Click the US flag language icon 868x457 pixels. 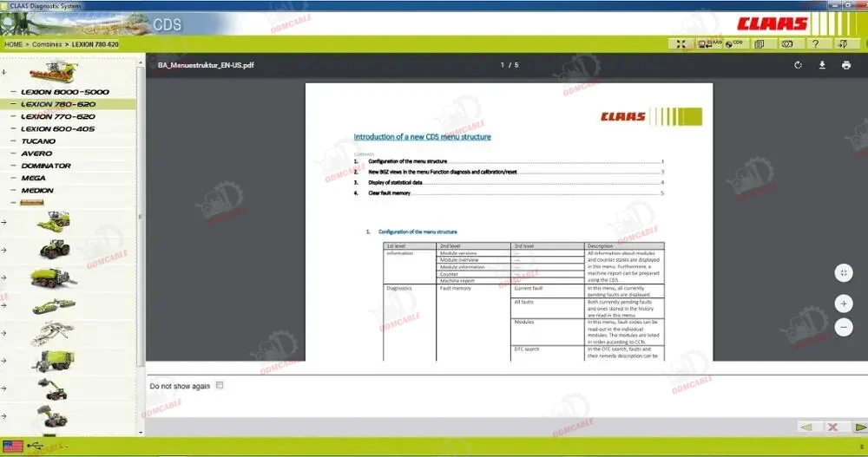click(14, 445)
